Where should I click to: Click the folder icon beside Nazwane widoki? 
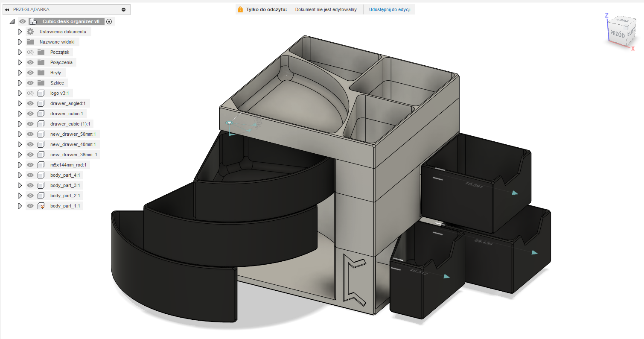coord(30,42)
